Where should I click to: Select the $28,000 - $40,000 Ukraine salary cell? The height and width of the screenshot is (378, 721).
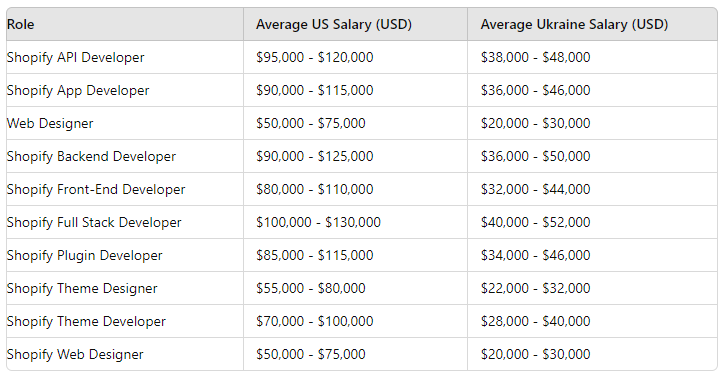pos(592,321)
